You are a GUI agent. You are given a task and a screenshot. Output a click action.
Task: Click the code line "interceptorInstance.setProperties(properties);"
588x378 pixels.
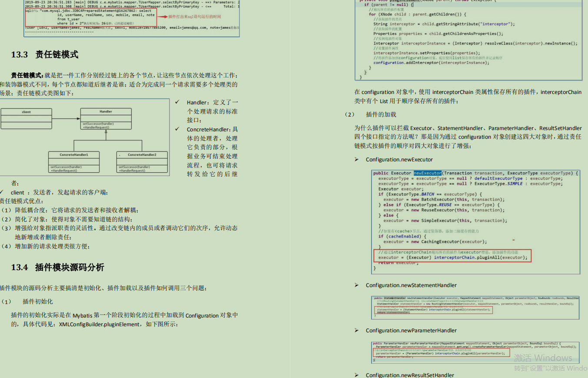pyautogui.click(x=427, y=53)
